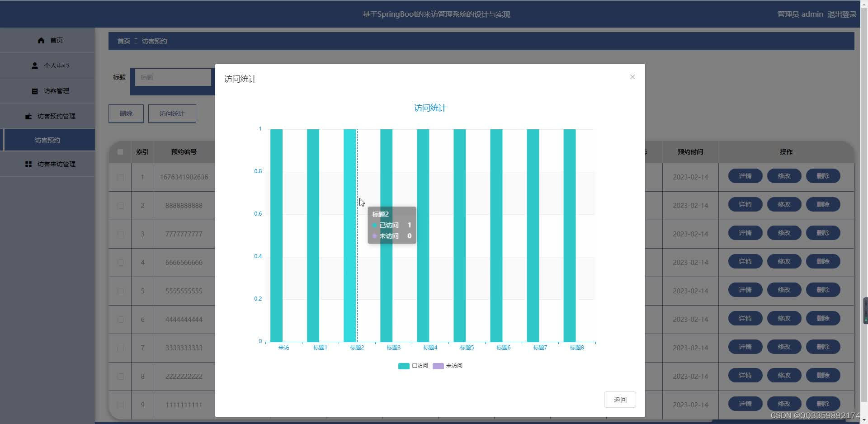
Task: Check the checkbox for row 6
Action: click(x=120, y=320)
